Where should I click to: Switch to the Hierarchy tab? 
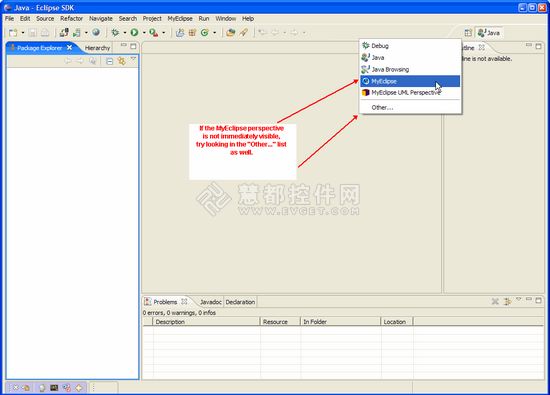97,48
